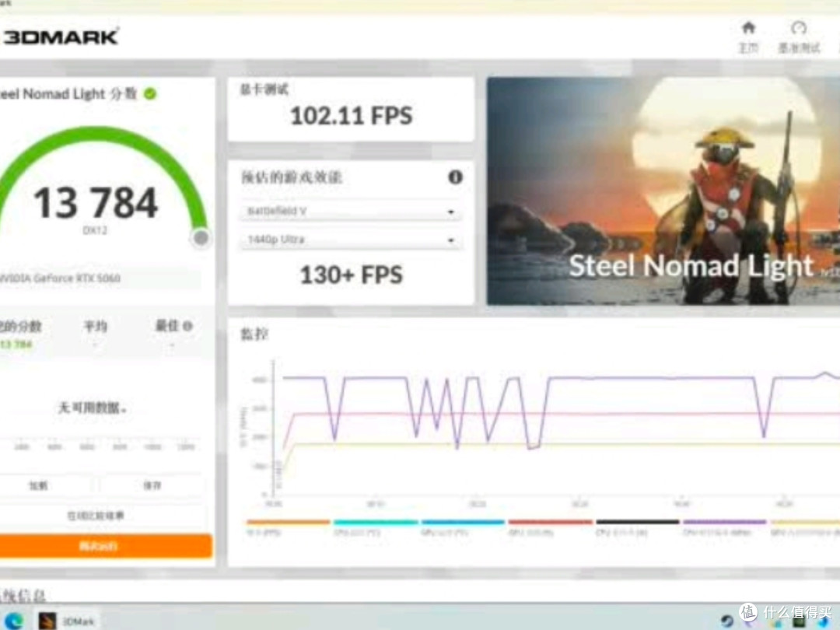The width and height of the screenshot is (840, 630).
Task: Click the 显卡测试 graphics test label
Action: [x=264, y=89]
